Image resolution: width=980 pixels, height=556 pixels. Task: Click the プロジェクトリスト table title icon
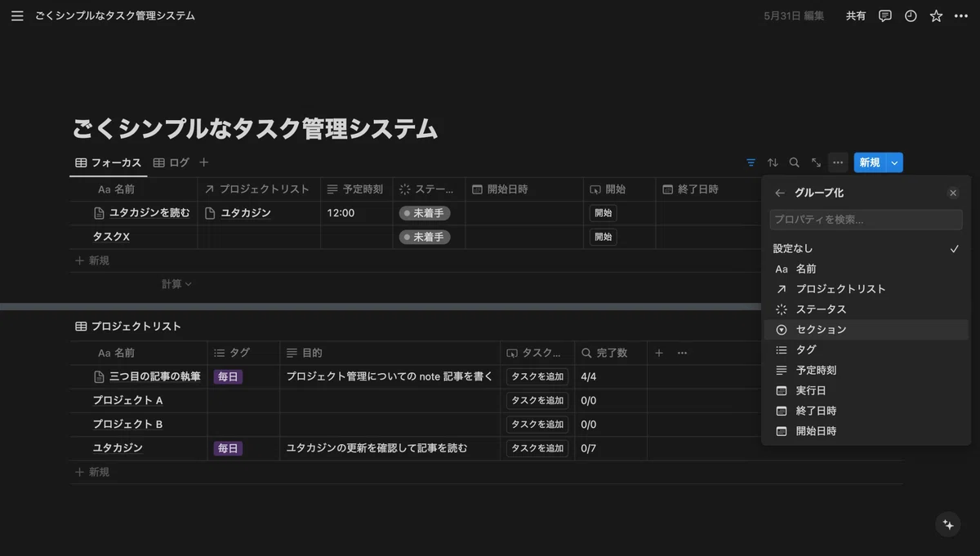pyautogui.click(x=81, y=326)
